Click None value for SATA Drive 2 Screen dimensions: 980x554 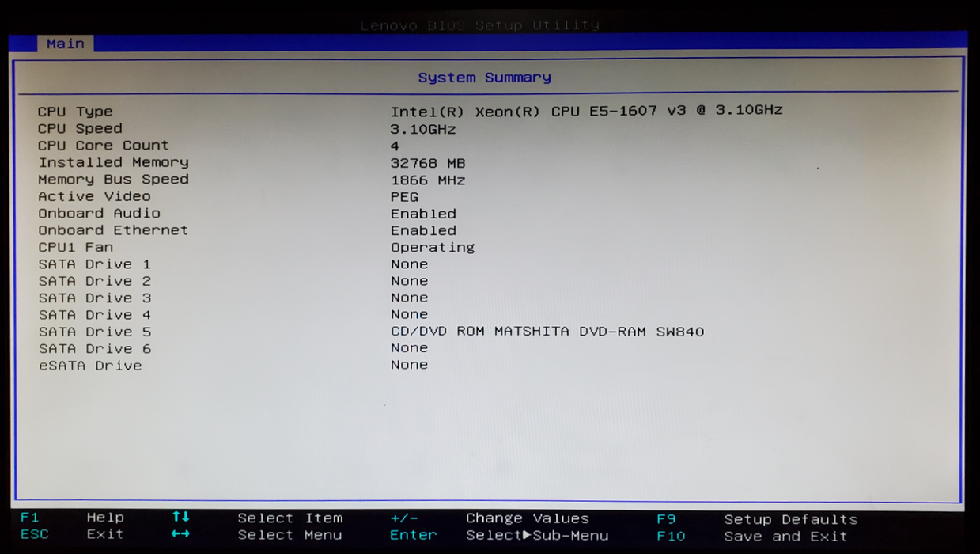409,281
